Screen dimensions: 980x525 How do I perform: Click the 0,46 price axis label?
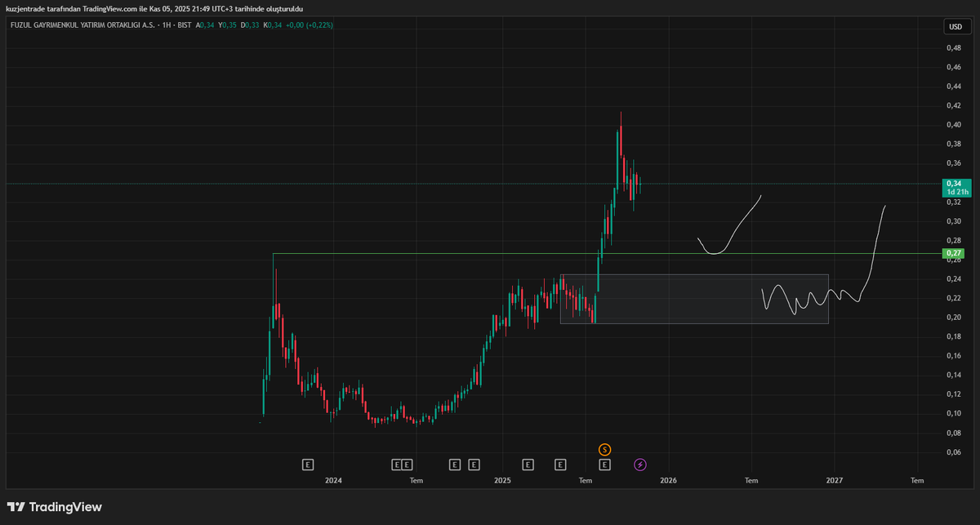[x=953, y=67]
